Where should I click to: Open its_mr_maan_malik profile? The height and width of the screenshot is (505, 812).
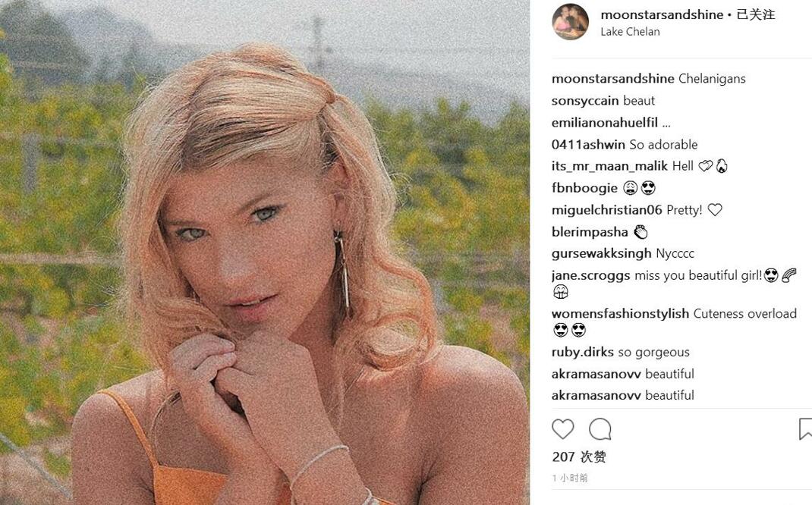click(x=609, y=166)
